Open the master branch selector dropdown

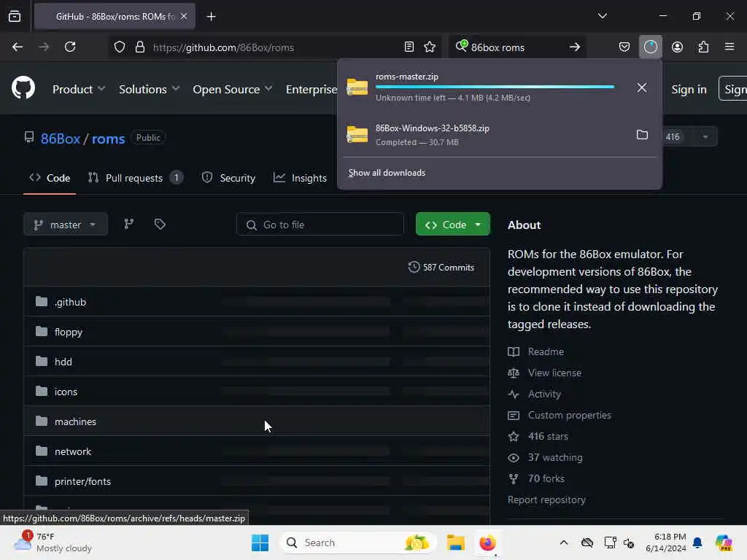(x=65, y=225)
